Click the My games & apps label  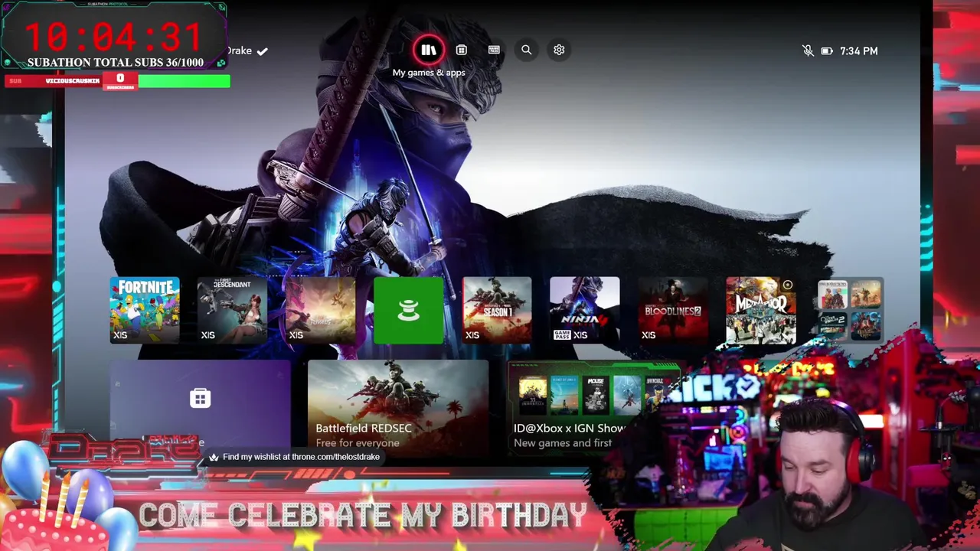click(429, 73)
